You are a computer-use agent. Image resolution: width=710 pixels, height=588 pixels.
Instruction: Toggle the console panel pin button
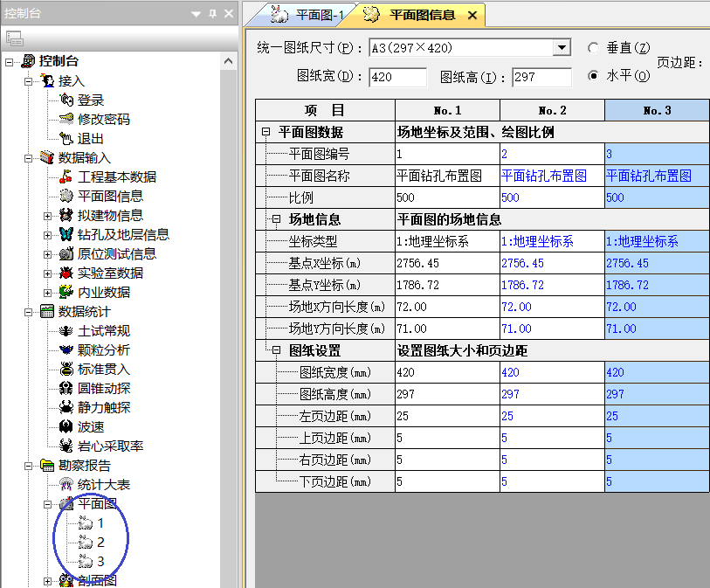click(x=212, y=14)
